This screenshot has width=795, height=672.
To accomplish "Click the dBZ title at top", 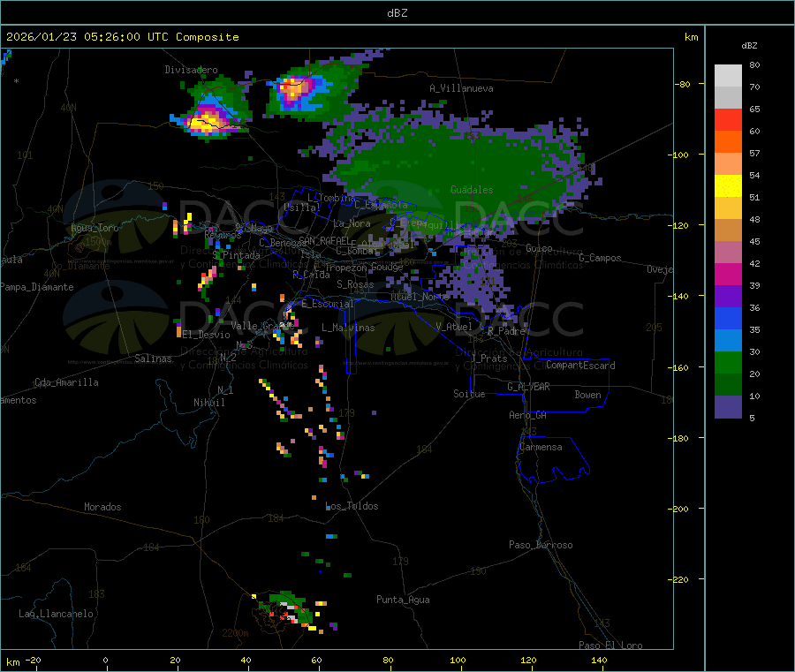I will (x=397, y=12).
